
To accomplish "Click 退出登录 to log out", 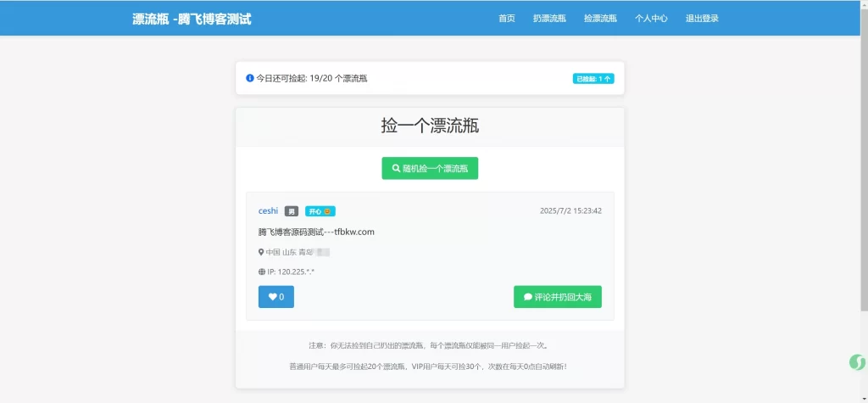I will 702,19.
